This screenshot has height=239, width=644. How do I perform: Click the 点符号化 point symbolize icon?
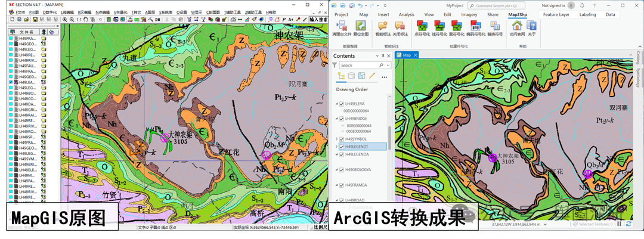point(422,26)
